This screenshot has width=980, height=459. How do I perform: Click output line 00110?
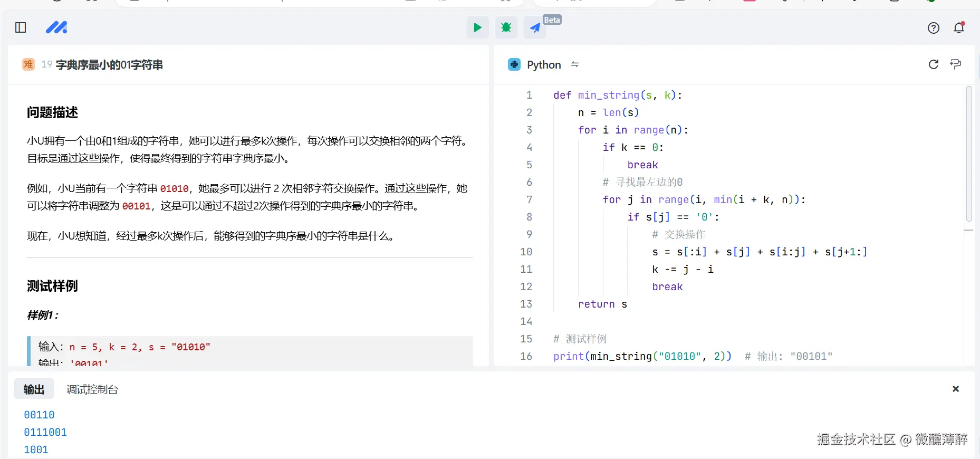click(x=39, y=415)
